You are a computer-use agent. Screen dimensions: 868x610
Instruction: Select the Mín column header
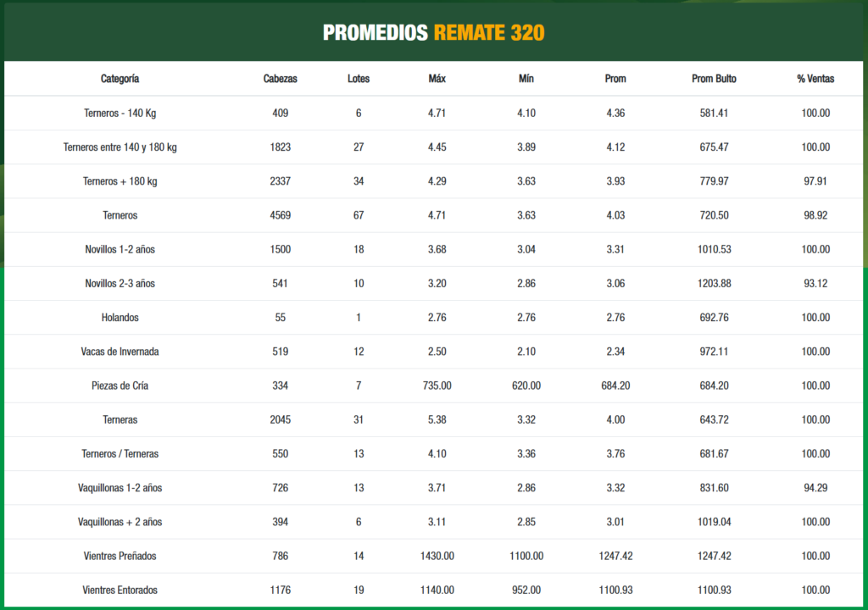click(x=526, y=79)
